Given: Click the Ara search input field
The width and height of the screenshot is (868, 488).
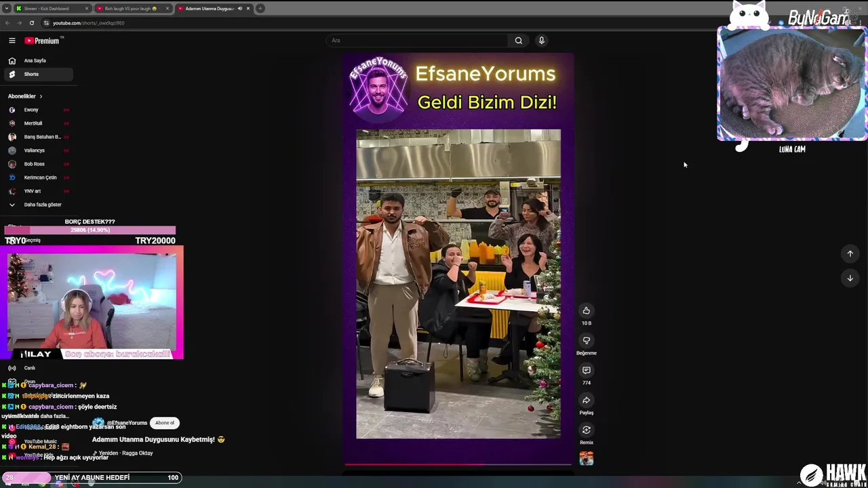Looking at the screenshot, I should pos(417,41).
